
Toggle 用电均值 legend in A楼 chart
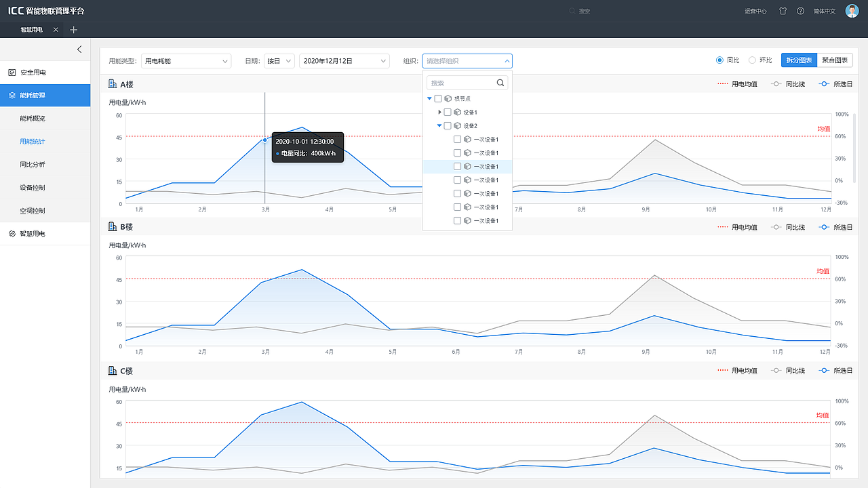(x=738, y=84)
